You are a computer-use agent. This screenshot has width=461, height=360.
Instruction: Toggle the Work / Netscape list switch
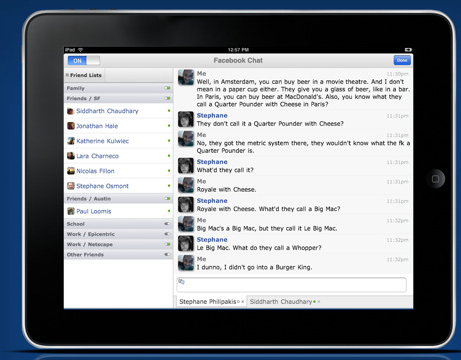pos(168,244)
